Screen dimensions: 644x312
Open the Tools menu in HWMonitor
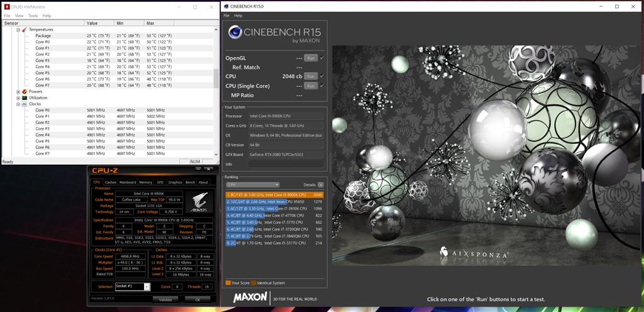pyautogui.click(x=33, y=15)
